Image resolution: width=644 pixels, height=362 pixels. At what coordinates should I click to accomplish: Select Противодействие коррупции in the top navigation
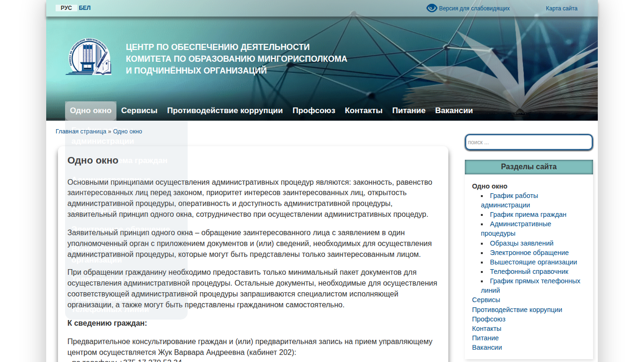pyautogui.click(x=225, y=111)
